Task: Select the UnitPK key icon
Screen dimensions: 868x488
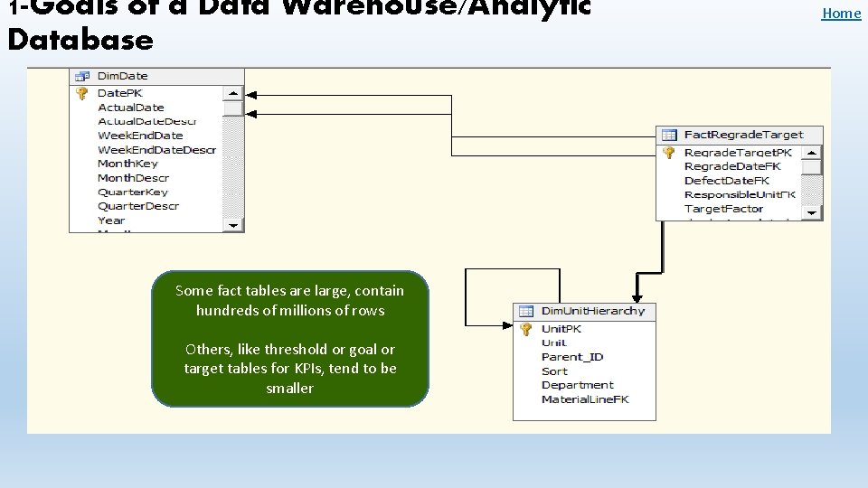Action: (x=526, y=329)
